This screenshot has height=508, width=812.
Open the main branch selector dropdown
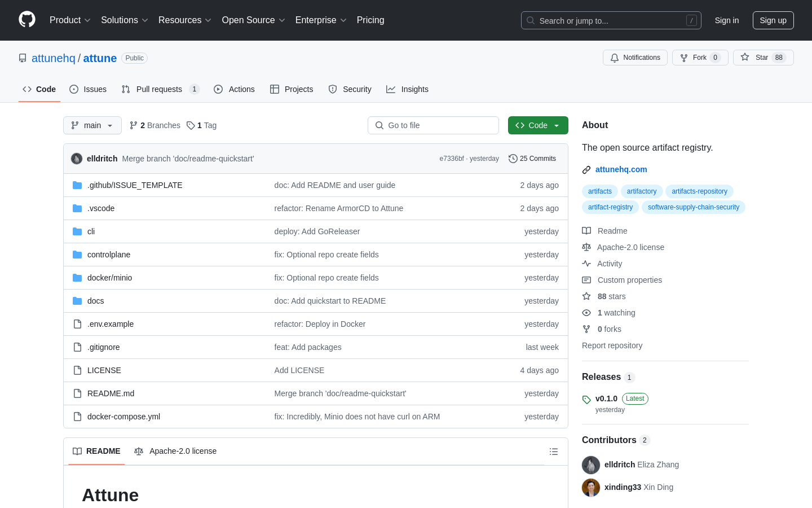coord(92,125)
